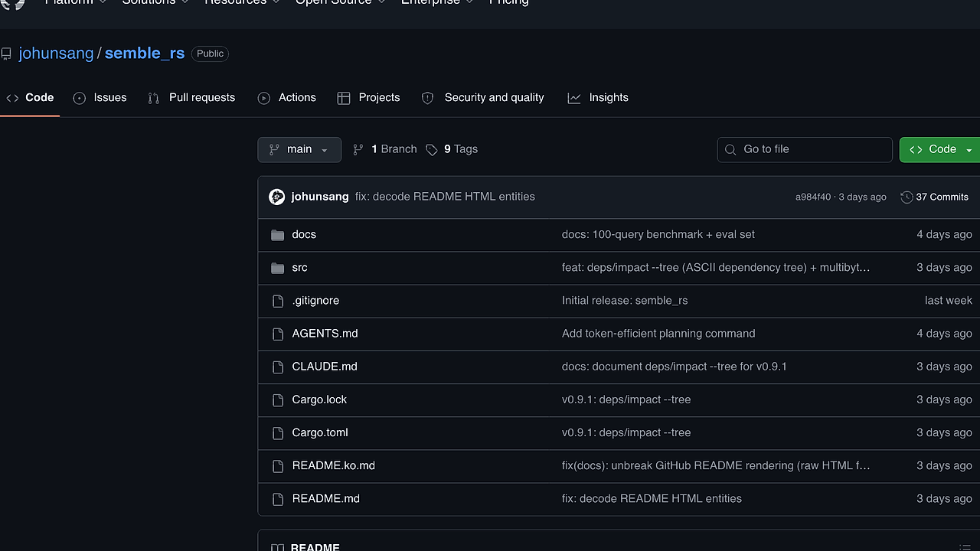
Task: Click the repository icon beside johunsang
Action: (x=6, y=54)
